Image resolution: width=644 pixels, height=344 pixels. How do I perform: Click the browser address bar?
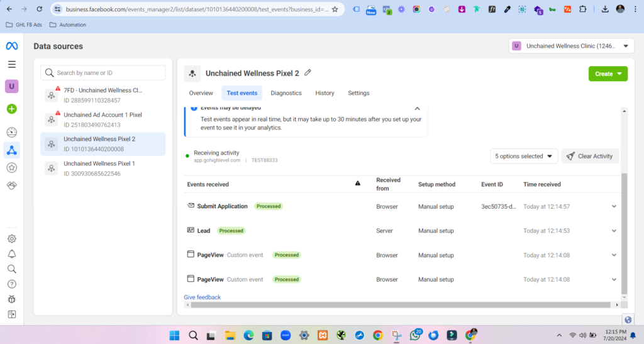point(197,9)
